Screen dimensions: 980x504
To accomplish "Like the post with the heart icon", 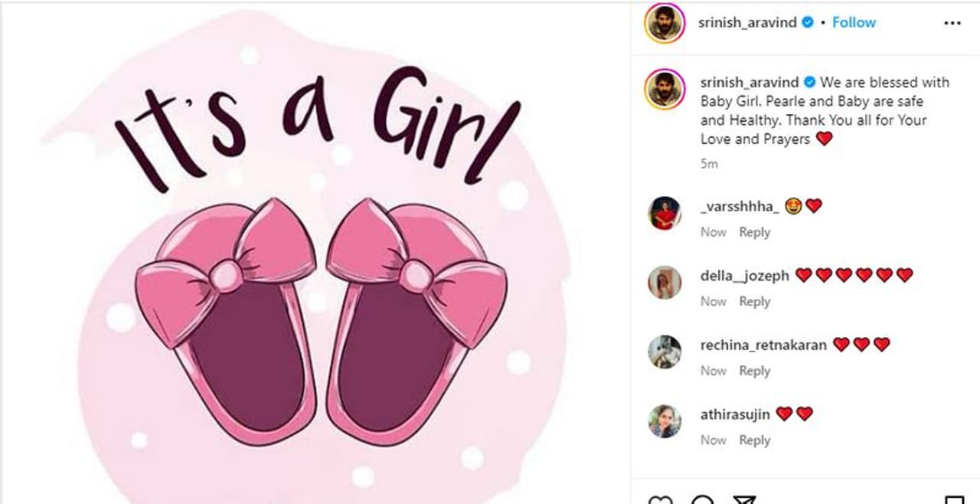I will coord(660,501).
